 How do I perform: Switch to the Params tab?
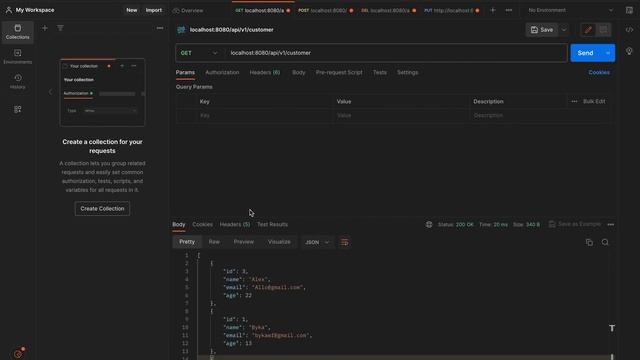(x=185, y=72)
